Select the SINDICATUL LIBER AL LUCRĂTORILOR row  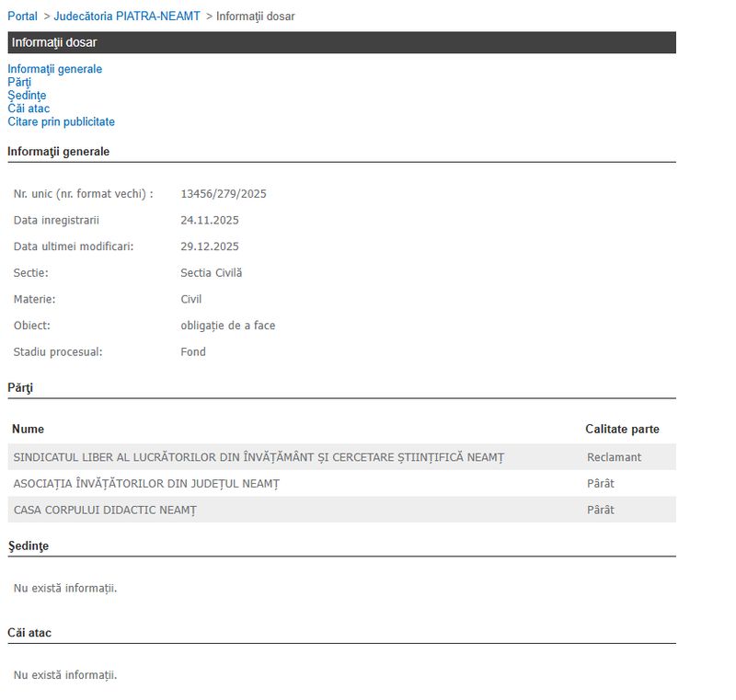(x=341, y=457)
